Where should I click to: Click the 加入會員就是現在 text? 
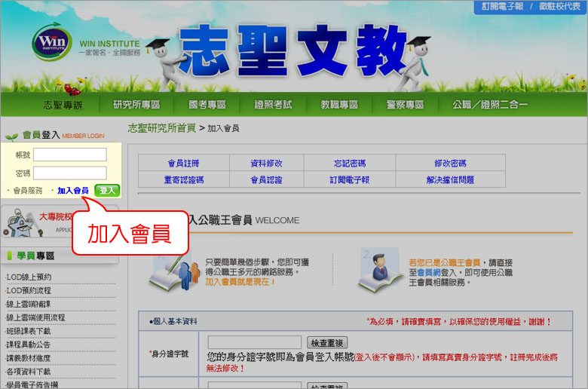click(x=240, y=282)
